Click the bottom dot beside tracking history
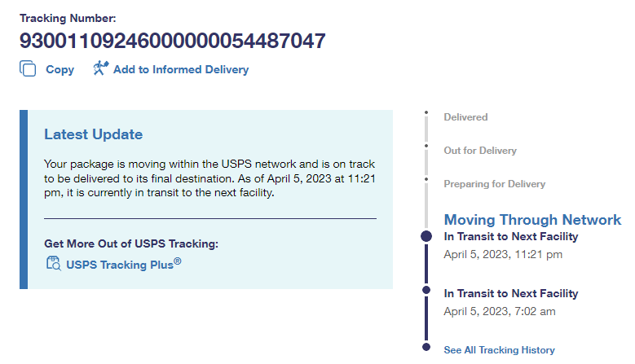635x364 pixels. 426,348
